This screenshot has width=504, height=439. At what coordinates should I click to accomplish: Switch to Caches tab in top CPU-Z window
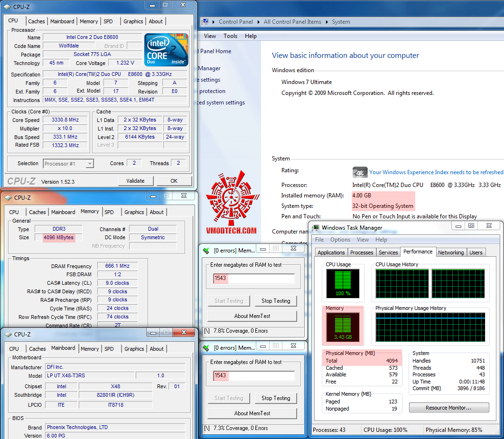pos(37,21)
